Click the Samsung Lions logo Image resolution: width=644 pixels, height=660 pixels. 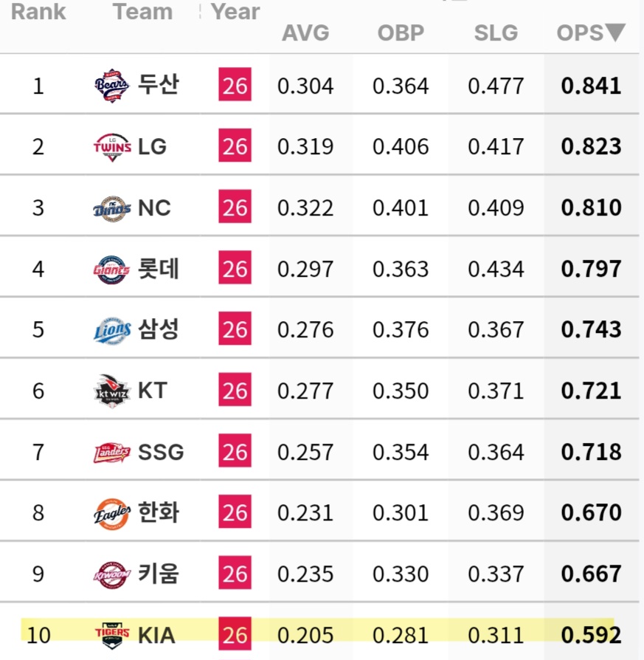coord(112,330)
